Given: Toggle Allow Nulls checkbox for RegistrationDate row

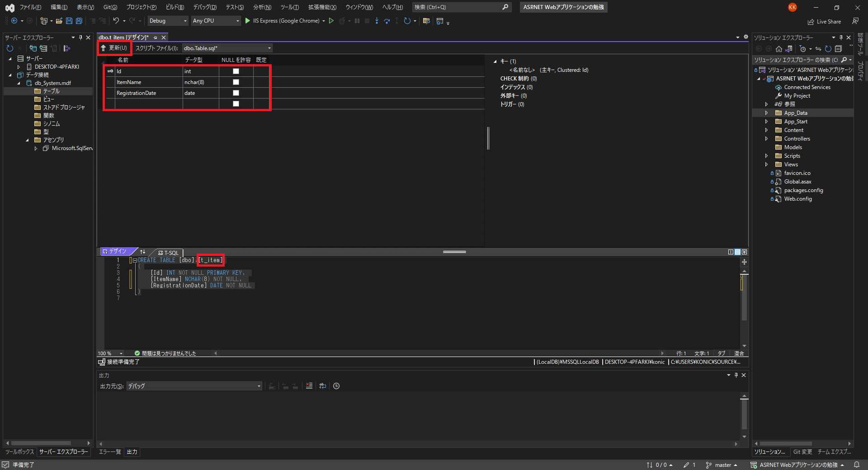Looking at the screenshot, I should coord(236,93).
